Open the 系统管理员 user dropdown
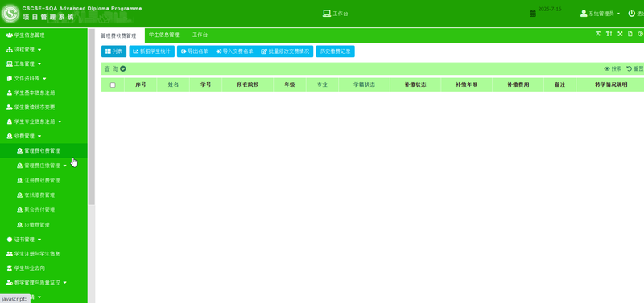This screenshot has width=644, height=303. [x=600, y=14]
